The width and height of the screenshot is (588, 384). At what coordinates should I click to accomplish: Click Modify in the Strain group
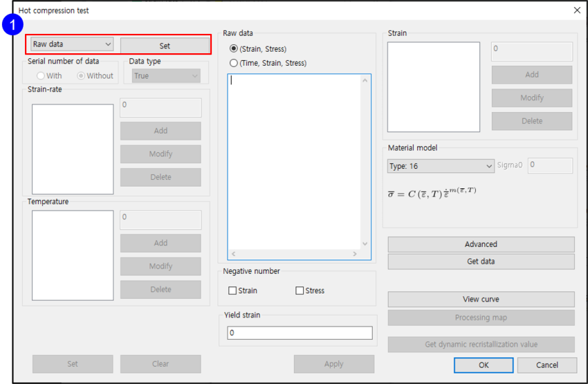point(532,98)
